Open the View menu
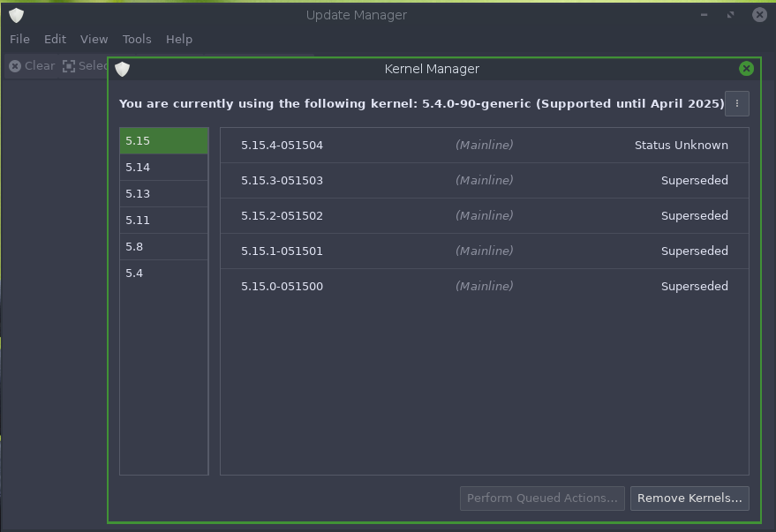This screenshot has height=532, width=776. pos(94,40)
